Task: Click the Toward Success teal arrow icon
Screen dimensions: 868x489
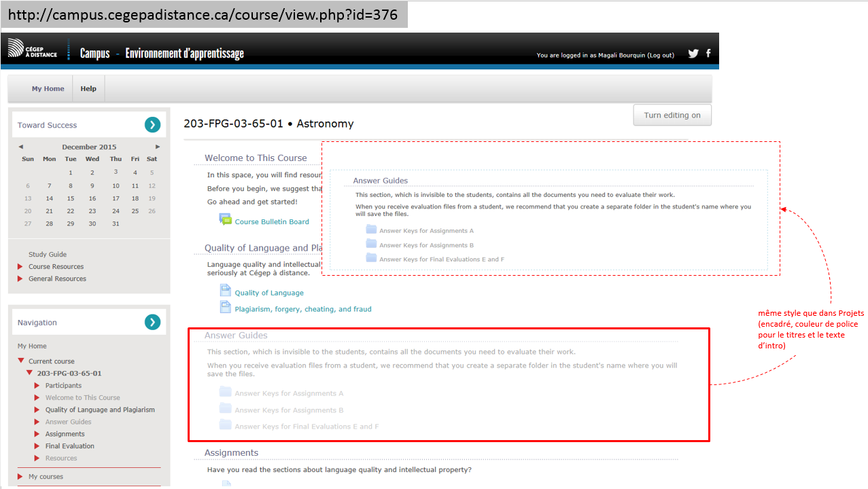Action: pos(152,124)
